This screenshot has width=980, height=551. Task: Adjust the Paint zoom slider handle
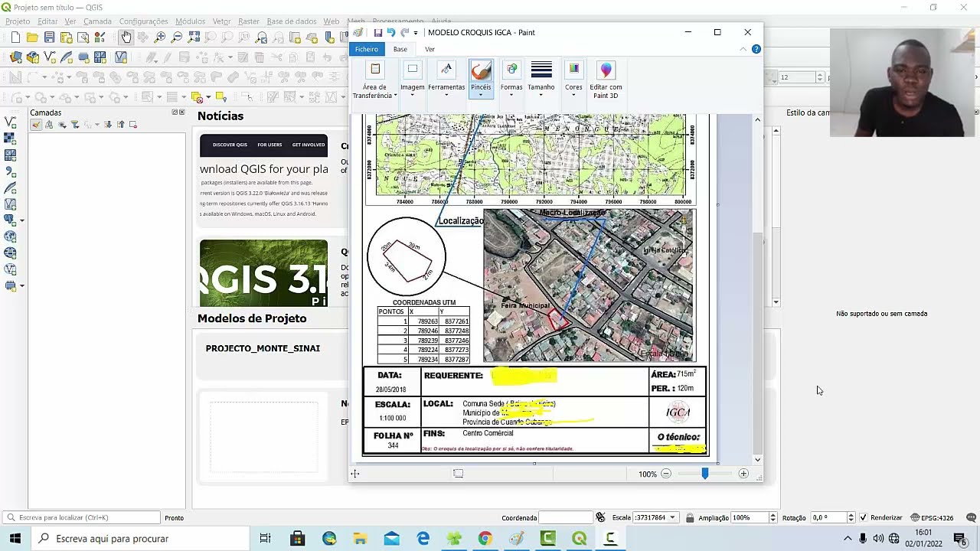click(x=705, y=474)
